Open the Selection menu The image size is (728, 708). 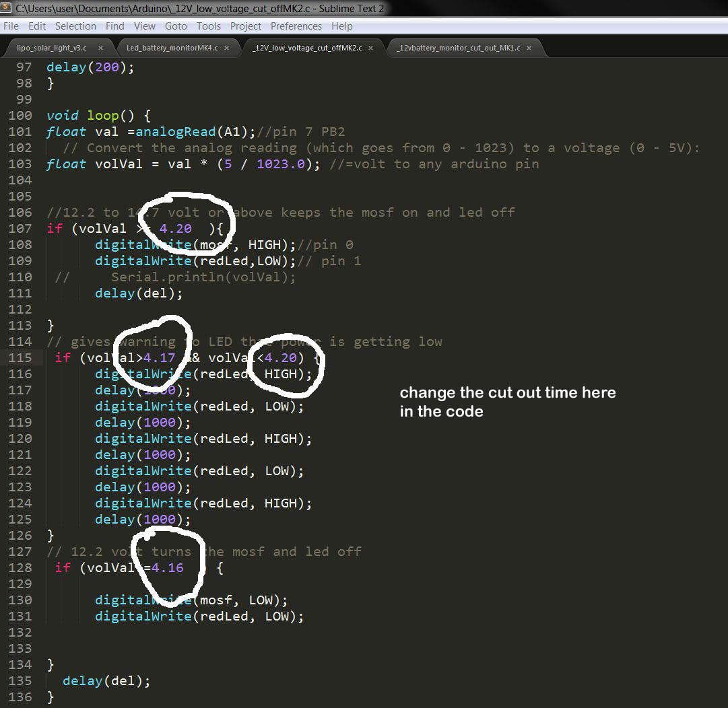click(x=75, y=26)
